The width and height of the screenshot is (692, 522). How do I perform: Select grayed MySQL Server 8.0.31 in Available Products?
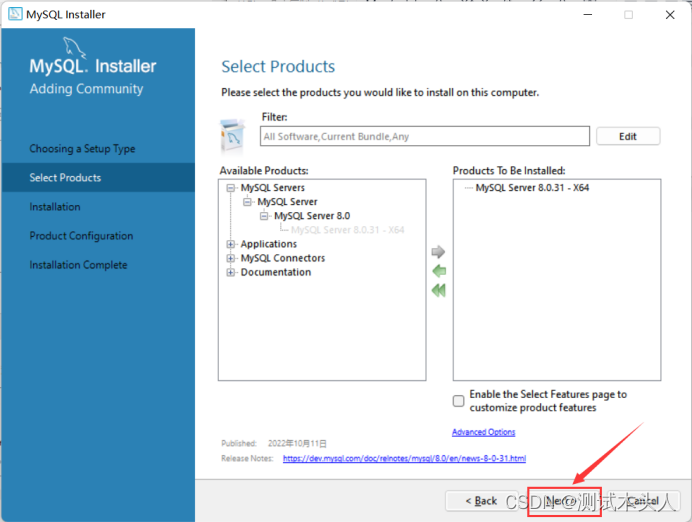coord(348,230)
